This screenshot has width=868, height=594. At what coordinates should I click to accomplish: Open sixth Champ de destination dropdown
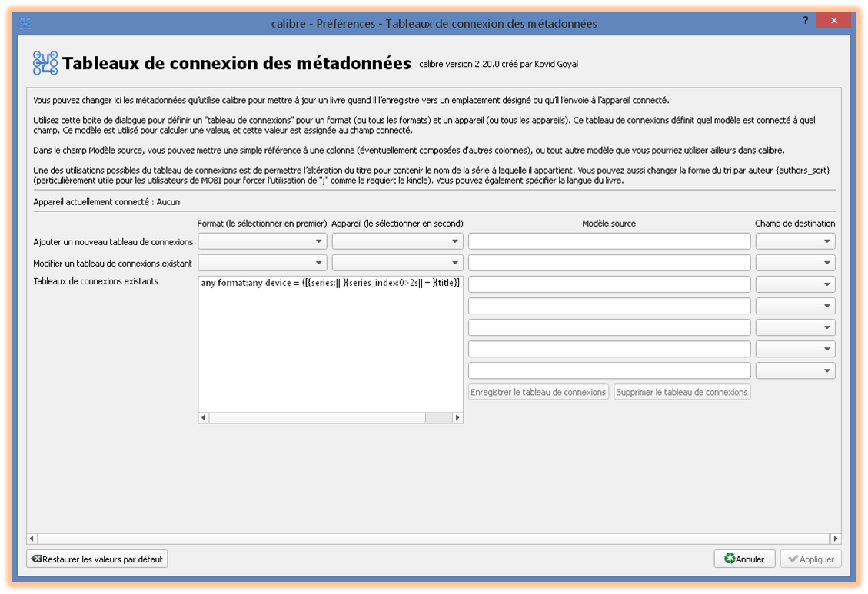pos(795,349)
